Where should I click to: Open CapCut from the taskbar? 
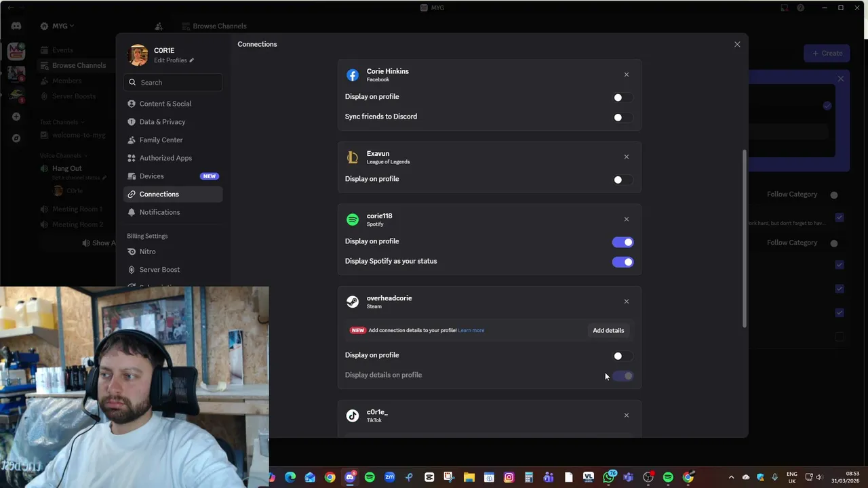click(x=429, y=477)
